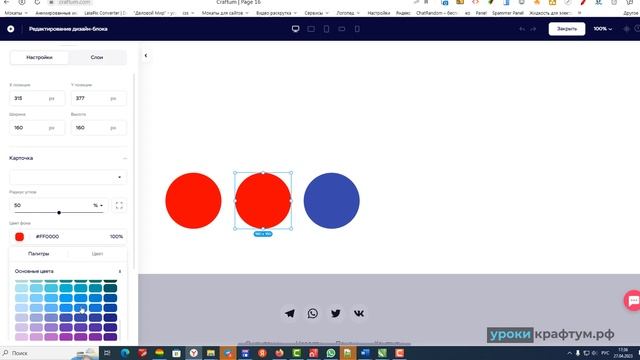Toggle individual corner radius icon
This screenshot has width=640, height=360.
119,205
